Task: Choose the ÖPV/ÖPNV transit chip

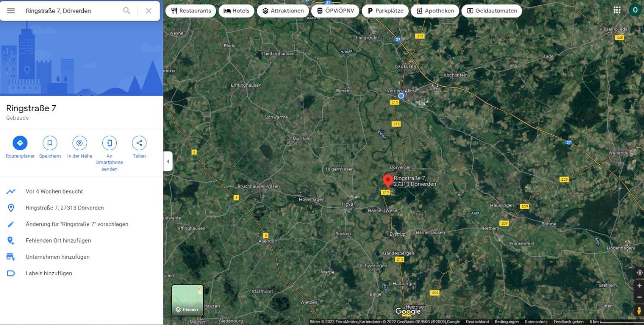Action: 335,11
